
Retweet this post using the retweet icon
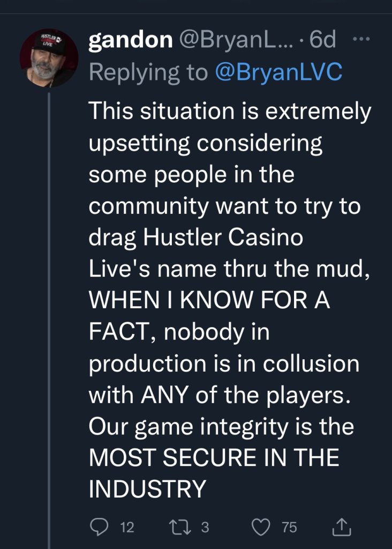click(179, 528)
